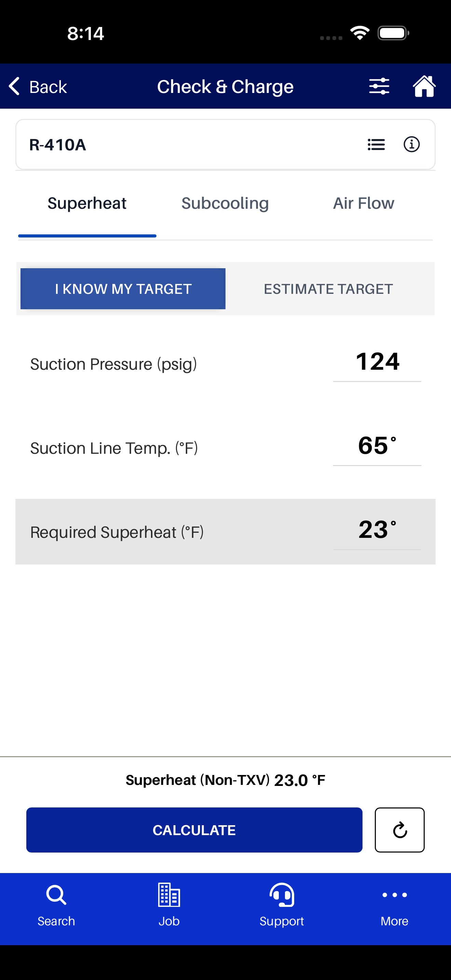Go Back to previous screen

point(38,87)
